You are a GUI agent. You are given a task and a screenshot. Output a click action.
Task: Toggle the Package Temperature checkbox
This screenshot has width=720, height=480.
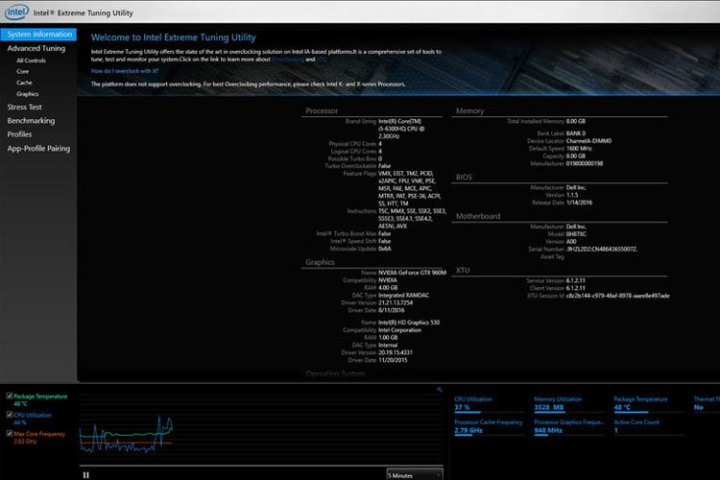pyautogui.click(x=10, y=397)
